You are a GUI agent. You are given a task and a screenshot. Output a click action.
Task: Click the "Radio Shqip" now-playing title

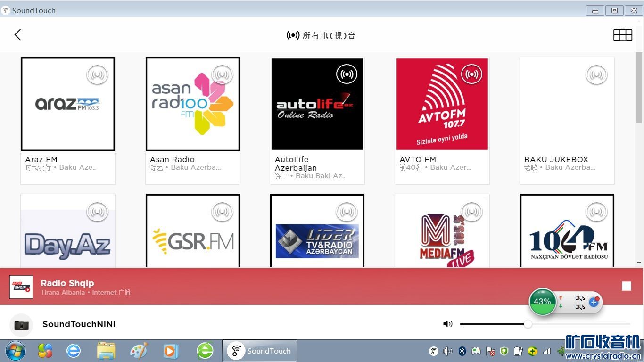(67, 283)
